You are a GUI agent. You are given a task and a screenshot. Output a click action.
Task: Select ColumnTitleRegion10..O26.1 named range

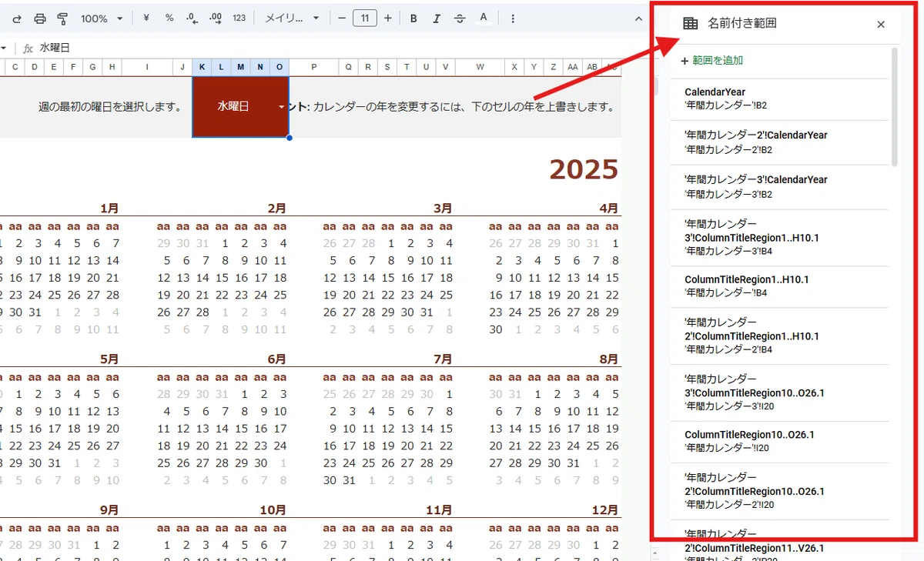coord(779,442)
